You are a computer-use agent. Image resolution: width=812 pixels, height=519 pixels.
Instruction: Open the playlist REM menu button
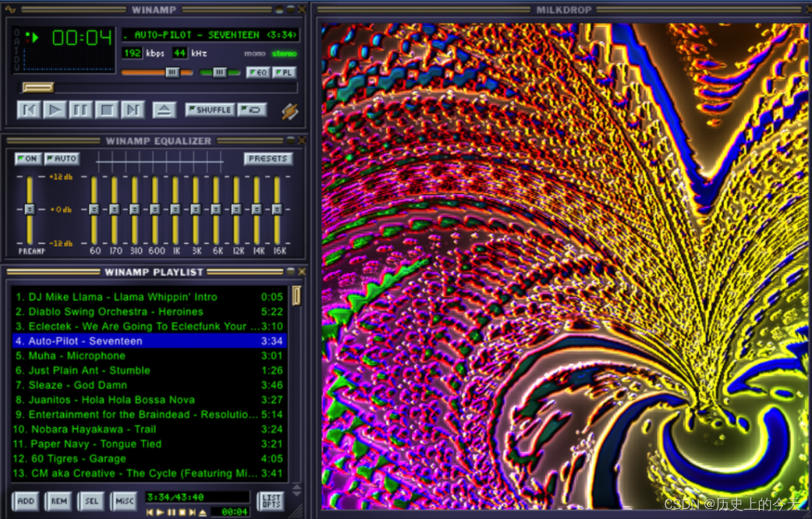(59, 501)
